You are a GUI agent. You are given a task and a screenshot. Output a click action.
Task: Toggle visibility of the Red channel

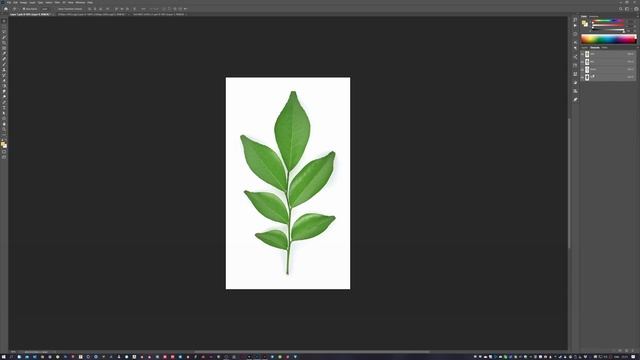click(582, 62)
